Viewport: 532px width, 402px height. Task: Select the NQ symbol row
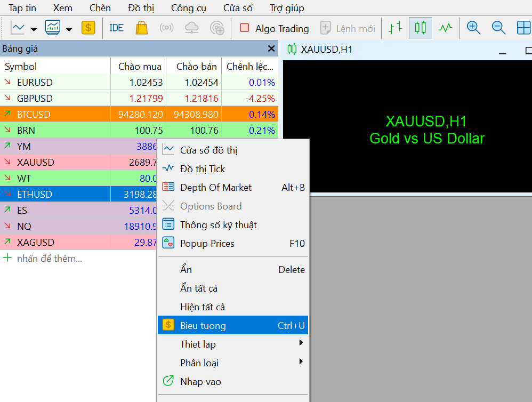pos(78,226)
